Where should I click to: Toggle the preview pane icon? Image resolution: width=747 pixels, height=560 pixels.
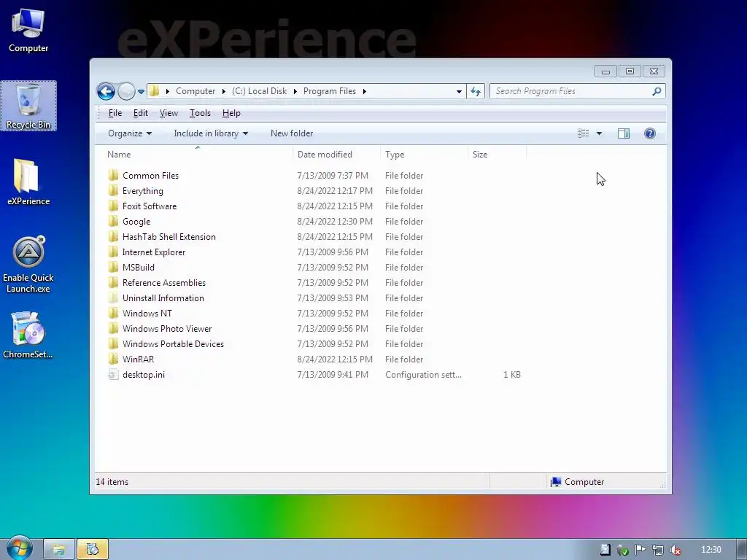pyautogui.click(x=624, y=133)
